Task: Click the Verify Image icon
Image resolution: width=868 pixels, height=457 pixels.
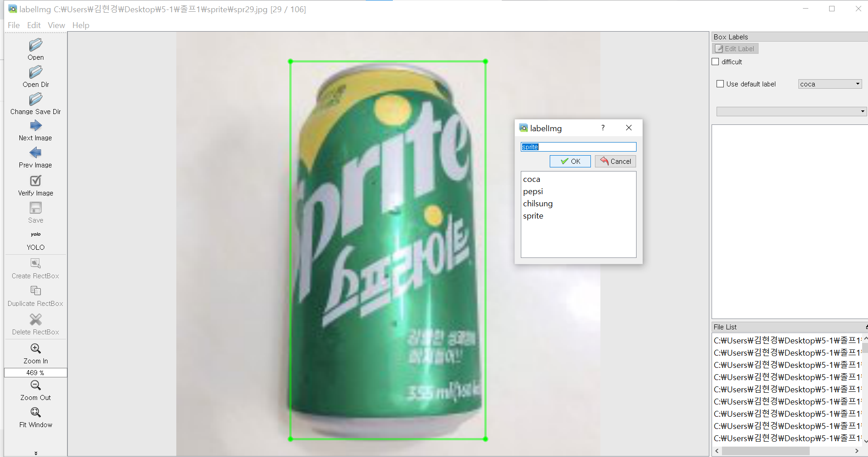Action: coord(36,181)
